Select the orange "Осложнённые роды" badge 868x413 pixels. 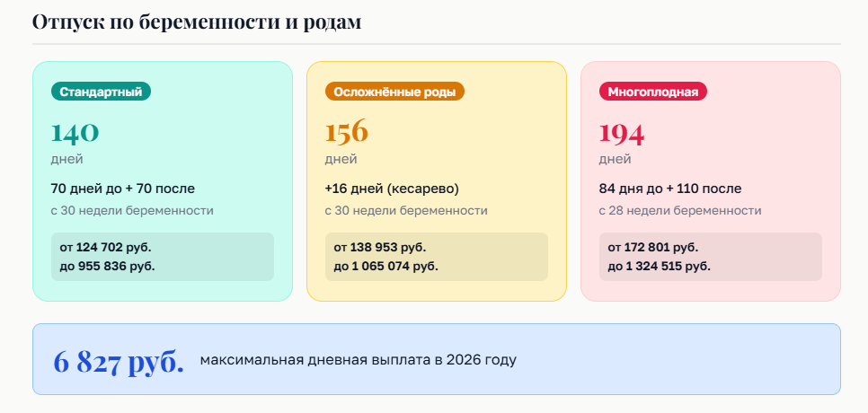(x=394, y=91)
